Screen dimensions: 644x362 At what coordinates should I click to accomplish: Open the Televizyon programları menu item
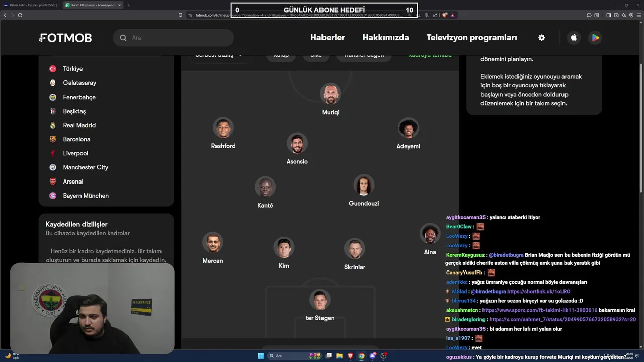[x=471, y=38]
